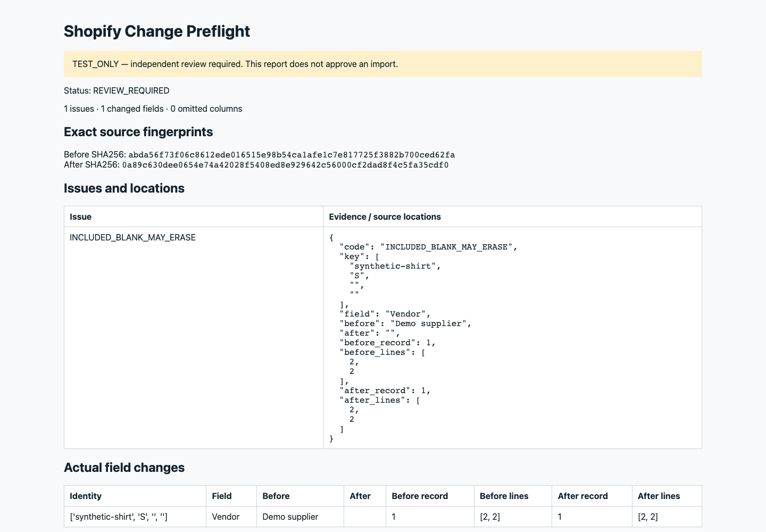Click the "code" line in JSON evidence
766x532 pixels.
pyautogui.click(x=428, y=247)
